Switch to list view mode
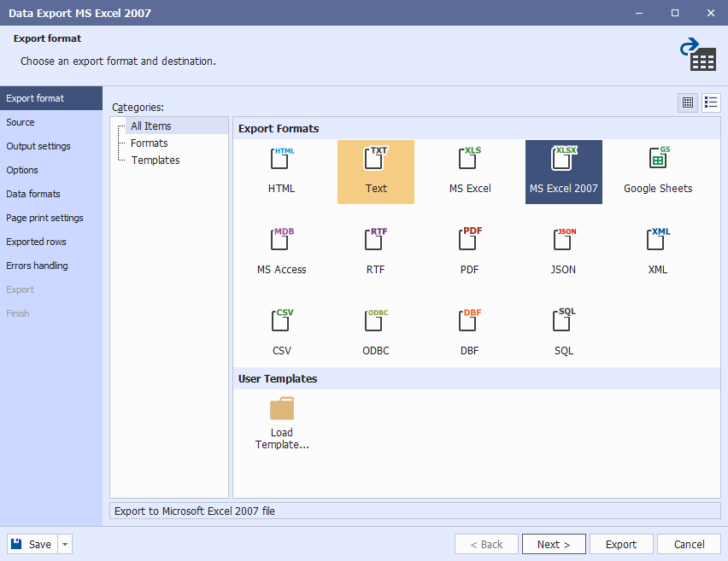The height and width of the screenshot is (561, 728). (711, 102)
